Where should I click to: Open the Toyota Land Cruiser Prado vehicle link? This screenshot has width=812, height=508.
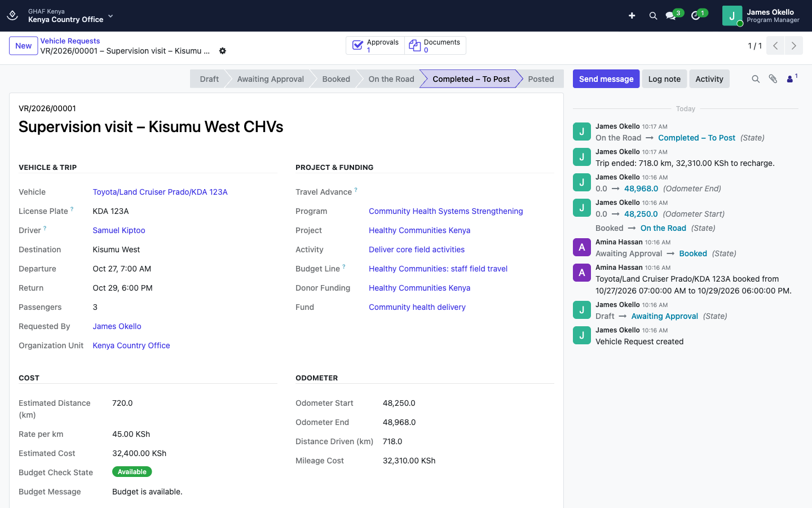click(x=160, y=192)
